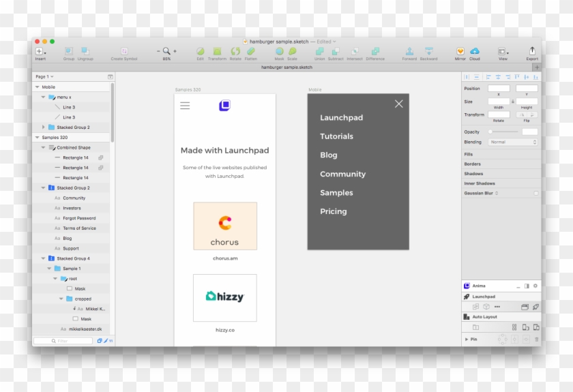The width and height of the screenshot is (573, 392).
Task: Collapse the Mobile artboard layer
Action: click(38, 87)
